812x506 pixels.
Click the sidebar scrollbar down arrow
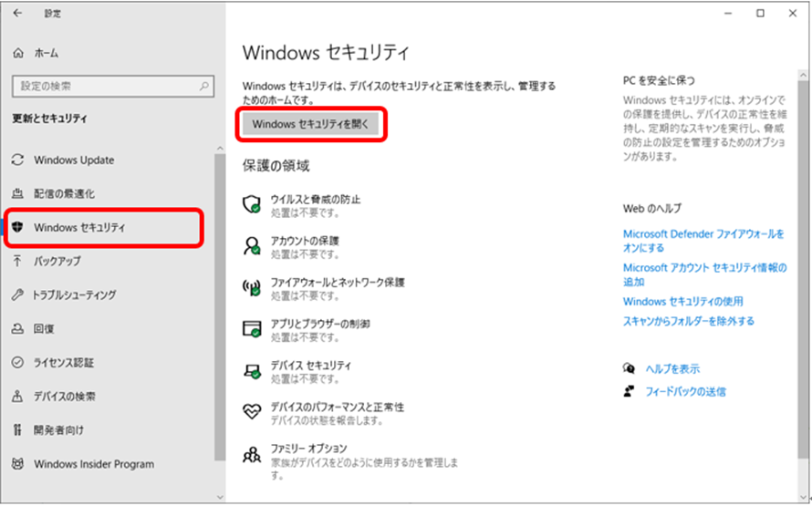pos(220,497)
